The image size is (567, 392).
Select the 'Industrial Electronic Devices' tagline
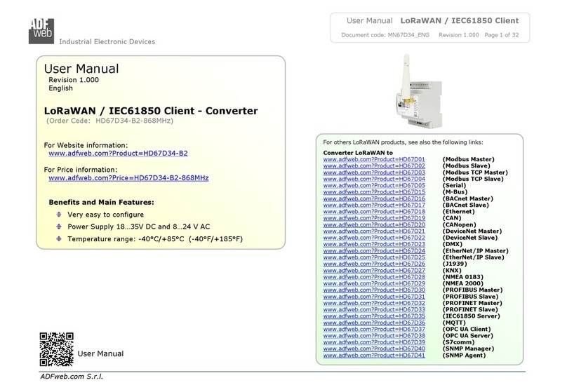[107, 41]
